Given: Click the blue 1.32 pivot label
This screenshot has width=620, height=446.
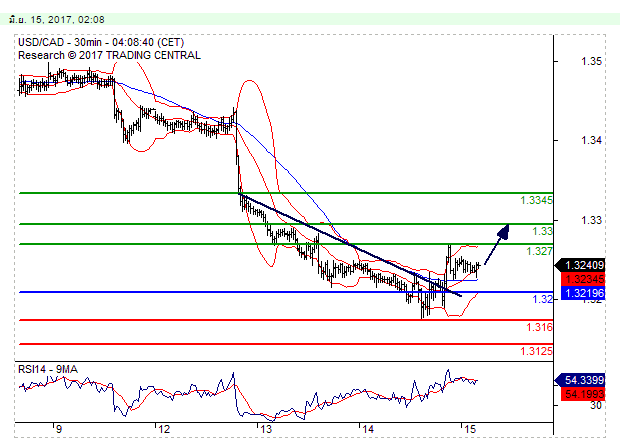Looking at the screenshot, I should click(542, 299).
